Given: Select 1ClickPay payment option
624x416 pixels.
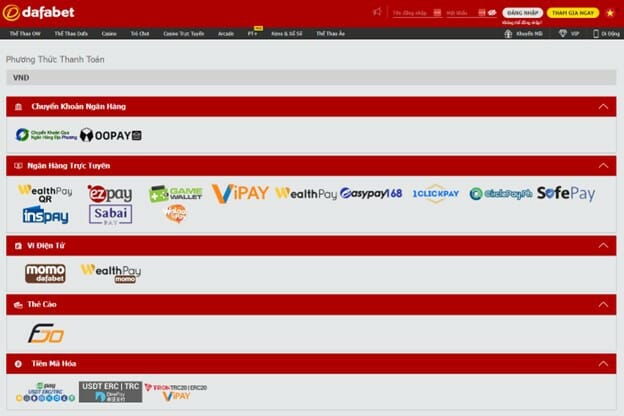Looking at the screenshot, I should point(436,194).
